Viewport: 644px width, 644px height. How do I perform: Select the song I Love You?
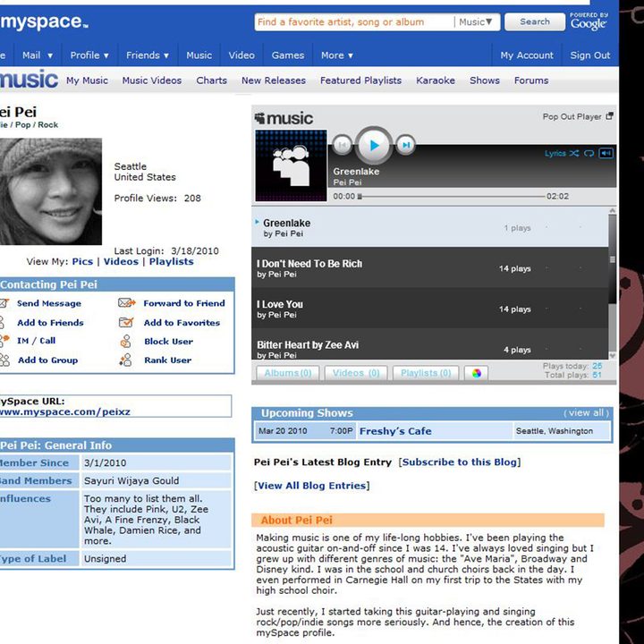(x=429, y=309)
